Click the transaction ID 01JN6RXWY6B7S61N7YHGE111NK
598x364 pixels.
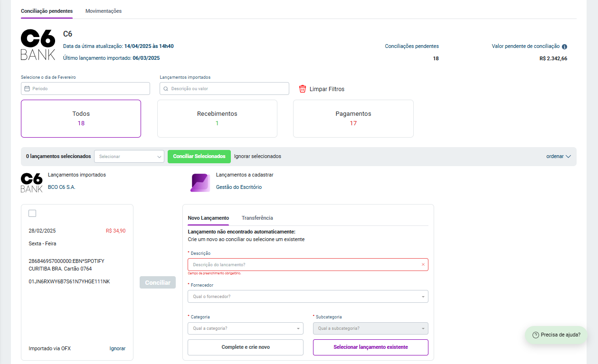click(x=69, y=281)
